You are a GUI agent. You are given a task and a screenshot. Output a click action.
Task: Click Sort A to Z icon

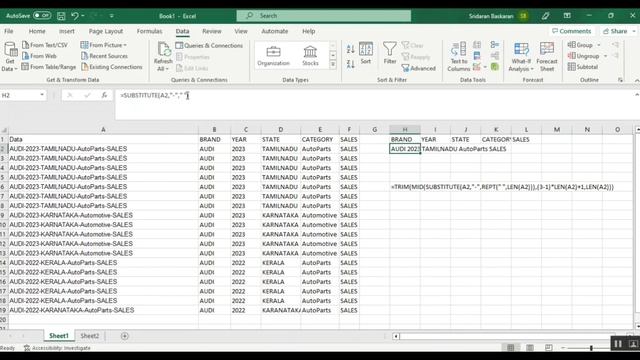tap(350, 49)
